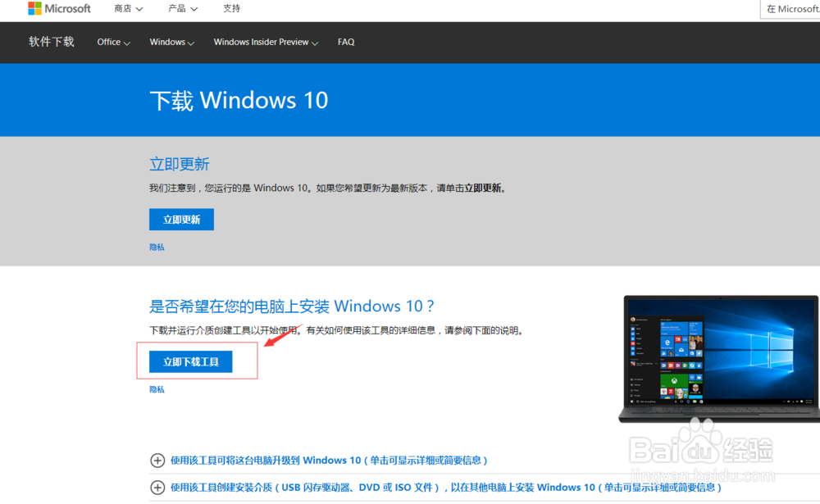Click the 下载 Windows 10 heading
Viewport: 820px width, 504px height.
(239, 100)
